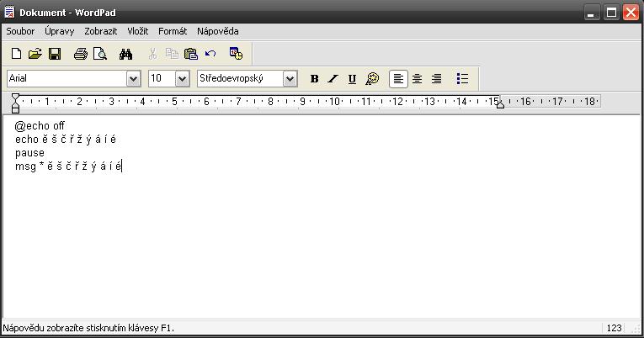Align text left
Image resolution: width=644 pixels, height=338 pixels.
pos(398,79)
